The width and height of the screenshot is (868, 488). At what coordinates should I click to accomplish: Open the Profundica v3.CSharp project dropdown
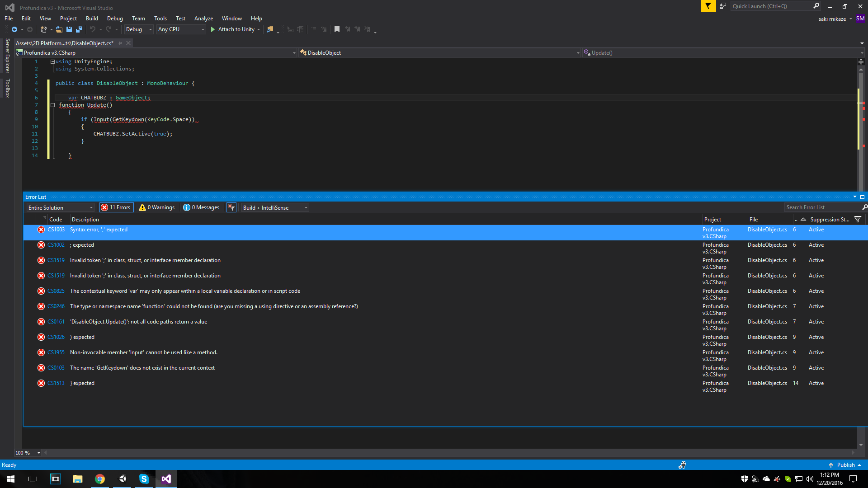(156, 53)
